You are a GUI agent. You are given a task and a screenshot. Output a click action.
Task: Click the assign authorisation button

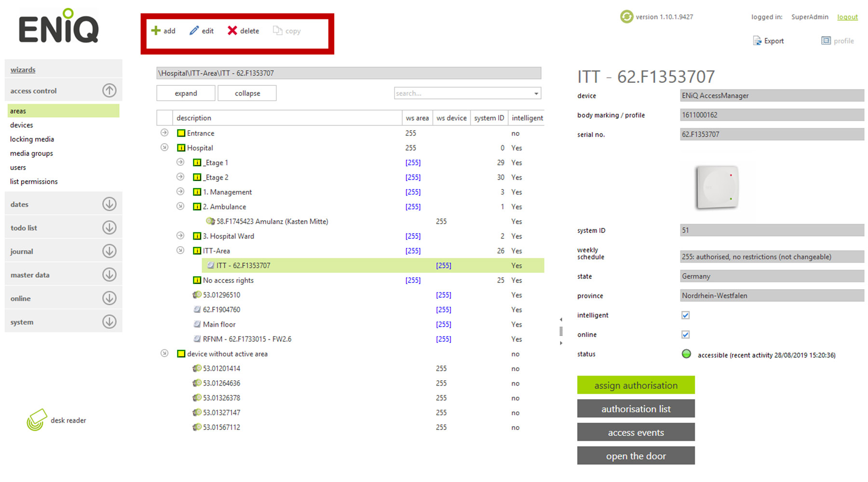click(x=636, y=385)
